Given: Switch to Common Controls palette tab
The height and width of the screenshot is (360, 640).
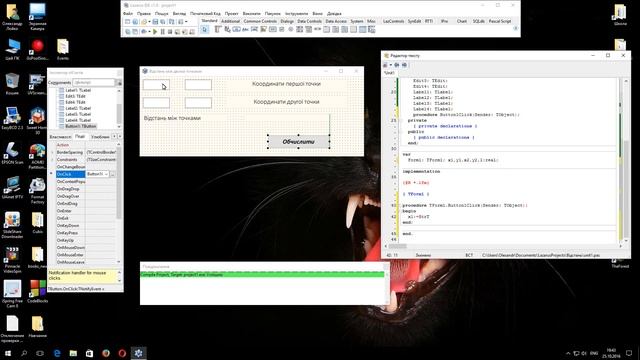Looking at the screenshot, I should tap(260, 21).
